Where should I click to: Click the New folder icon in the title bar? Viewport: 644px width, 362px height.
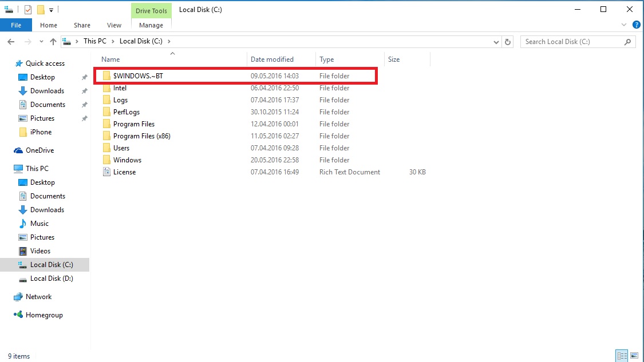coord(41,10)
